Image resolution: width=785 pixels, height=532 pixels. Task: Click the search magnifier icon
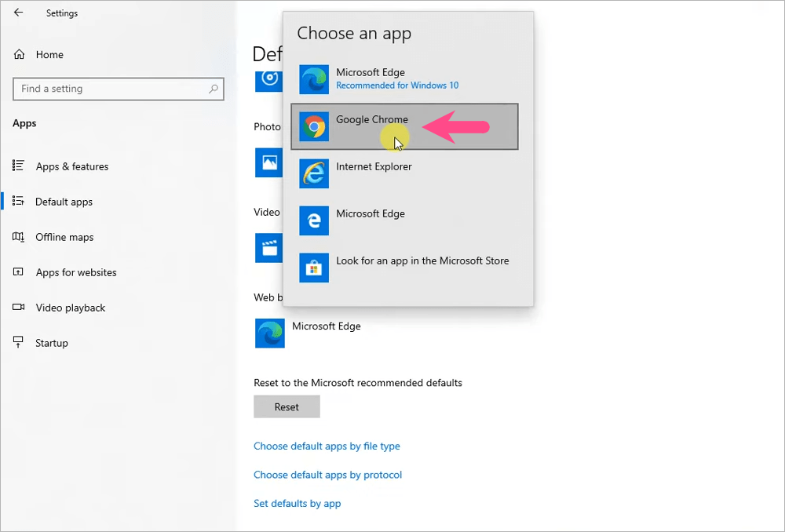click(x=214, y=89)
